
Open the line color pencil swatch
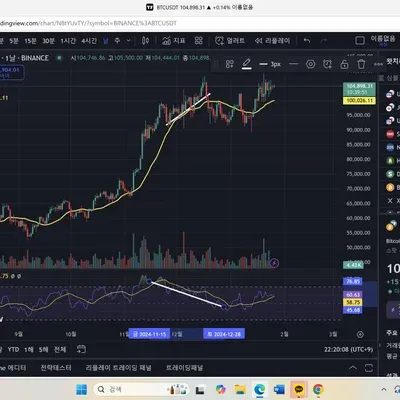(247, 64)
